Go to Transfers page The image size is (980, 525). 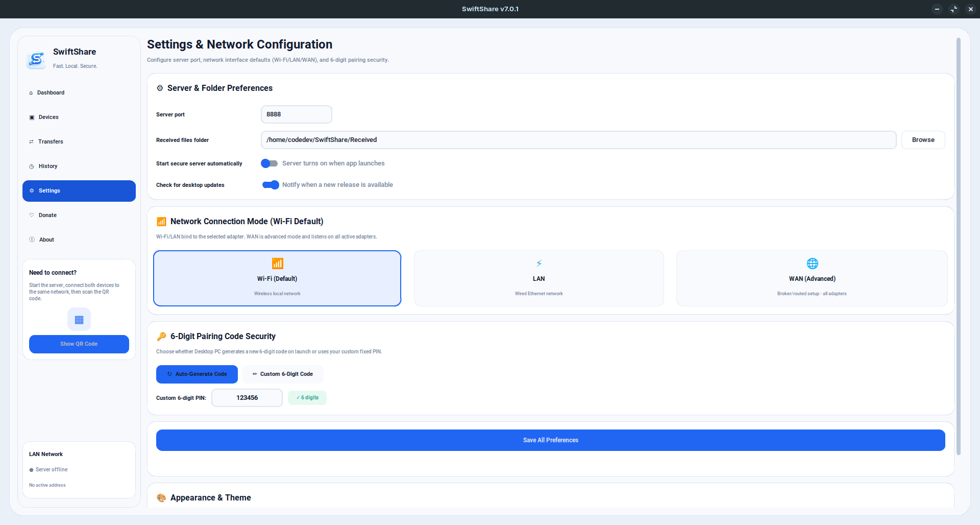tap(79, 142)
